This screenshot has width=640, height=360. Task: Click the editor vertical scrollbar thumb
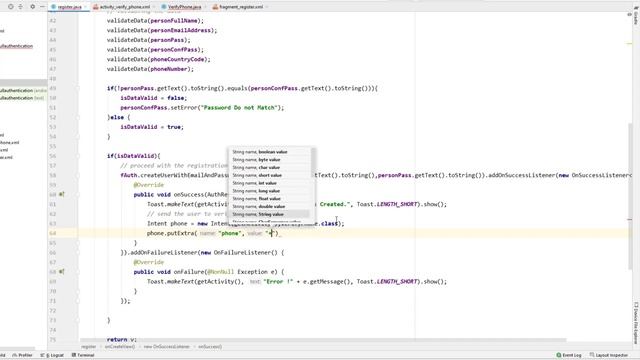coord(630,196)
